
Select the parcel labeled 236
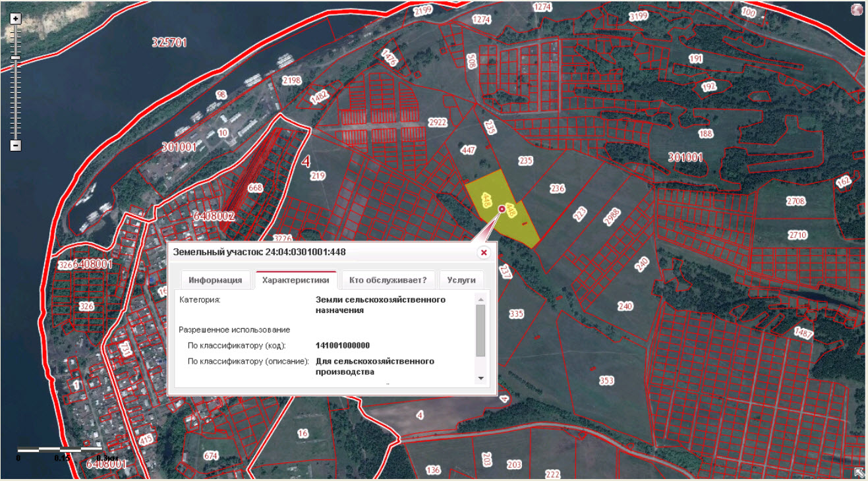tap(558, 188)
